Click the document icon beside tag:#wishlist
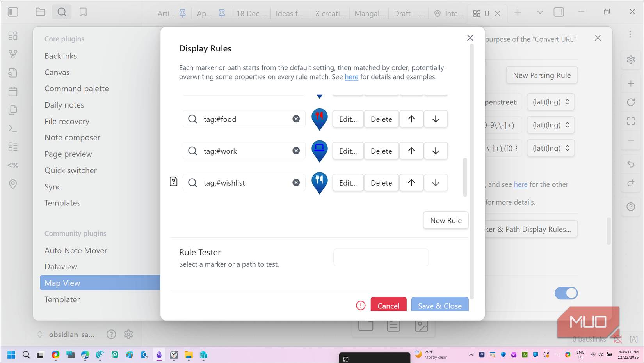This screenshot has height=363, width=644. (174, 182)
